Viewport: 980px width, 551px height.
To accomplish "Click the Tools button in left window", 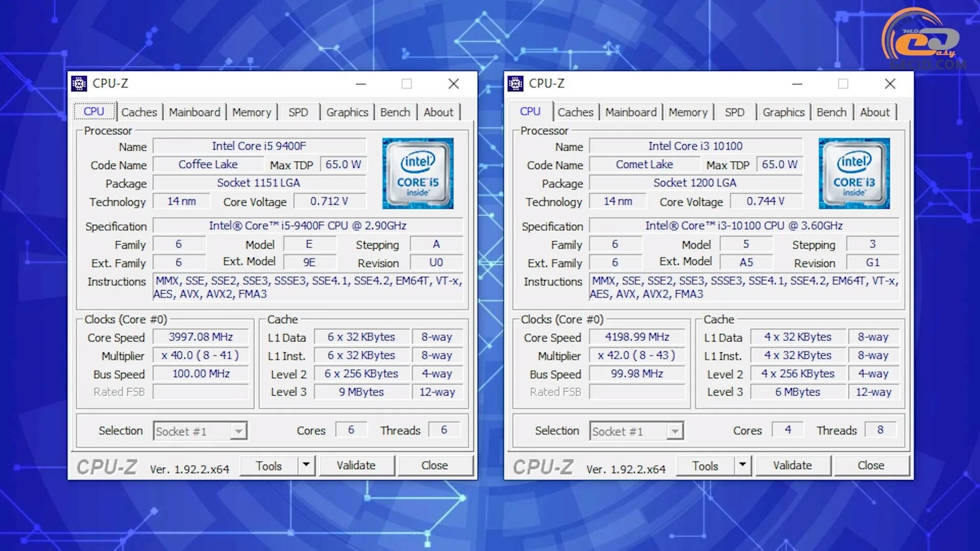I will tap(269, 466).
